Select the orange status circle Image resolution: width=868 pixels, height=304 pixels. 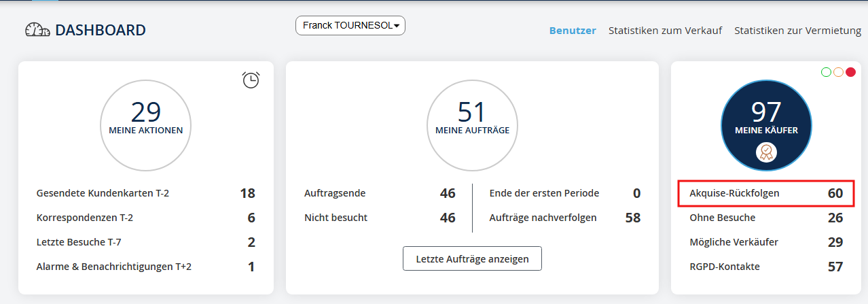click(x=838, y=72)
